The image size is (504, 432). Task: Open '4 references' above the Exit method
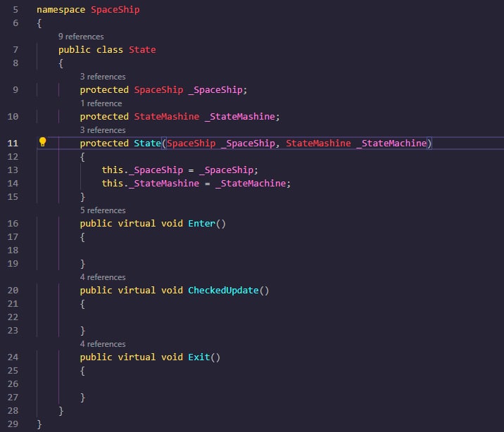pos(103,344)
